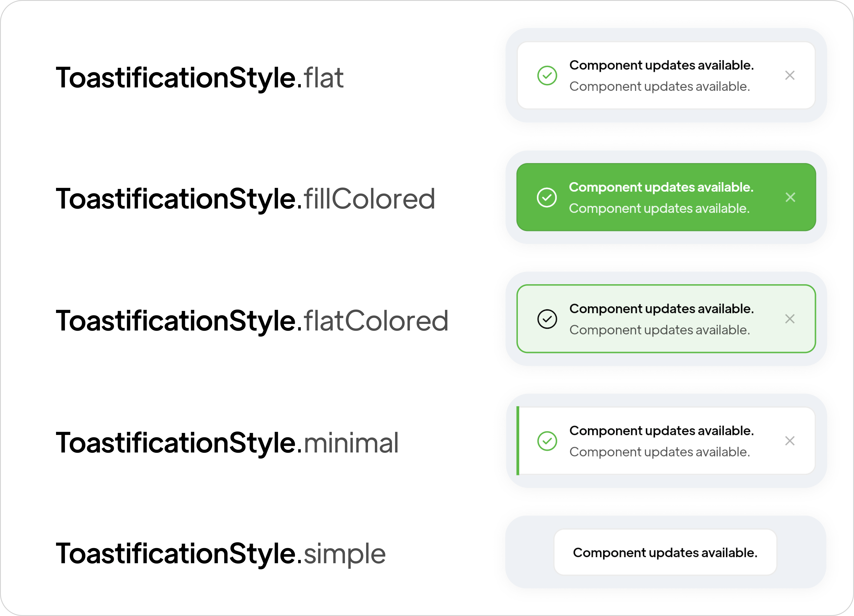Viewport: 854px width, 616px height.
Task: Dismiss the flat style toast
Action: 790,75
